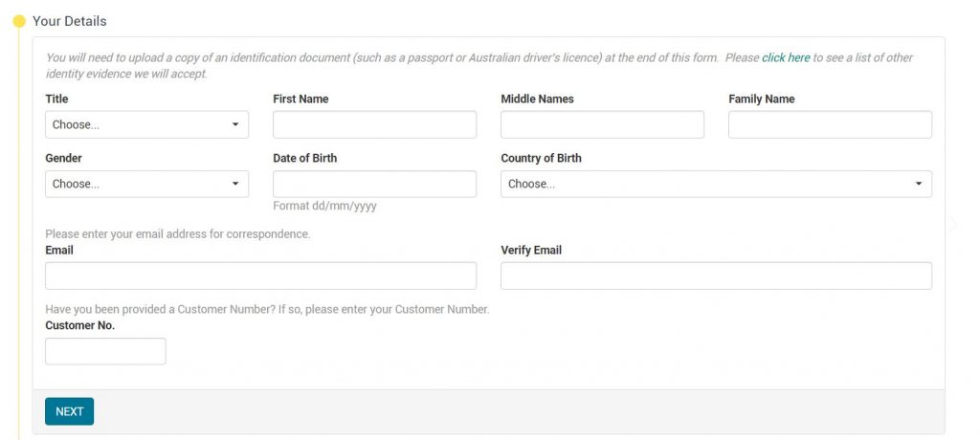Screen dimensions: 980x440
Task: Open the 'click here' identity evidence link
Action: tap(786, 57)
